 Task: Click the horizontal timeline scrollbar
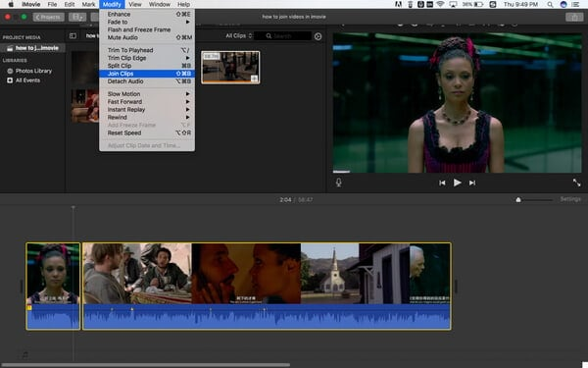[146, 365]
